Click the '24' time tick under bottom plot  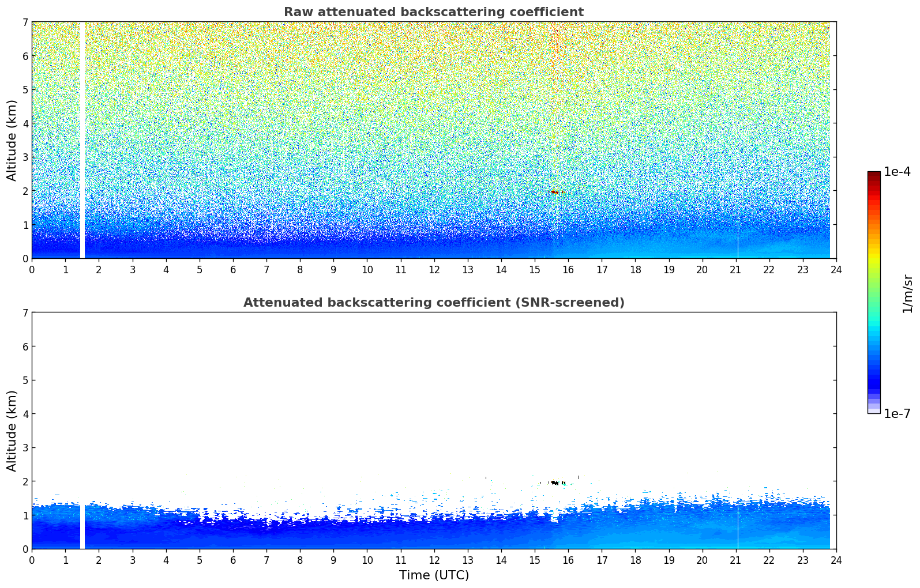[x=836, y=560]
